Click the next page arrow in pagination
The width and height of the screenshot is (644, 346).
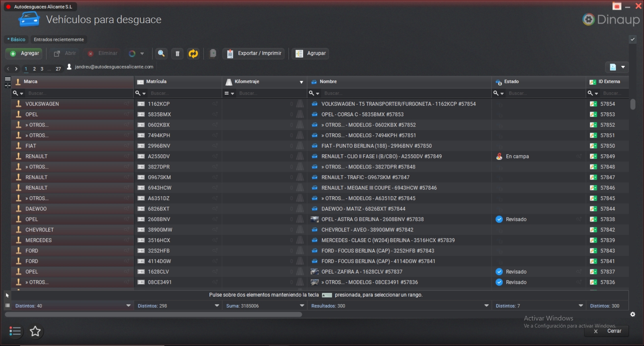pyautogui.click(x=16, y=69)
